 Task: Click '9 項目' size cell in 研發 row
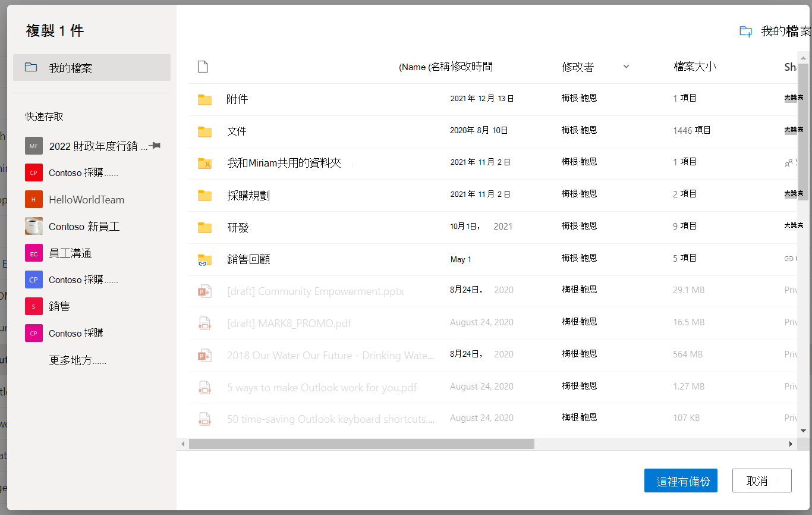(x=685, y=226)
